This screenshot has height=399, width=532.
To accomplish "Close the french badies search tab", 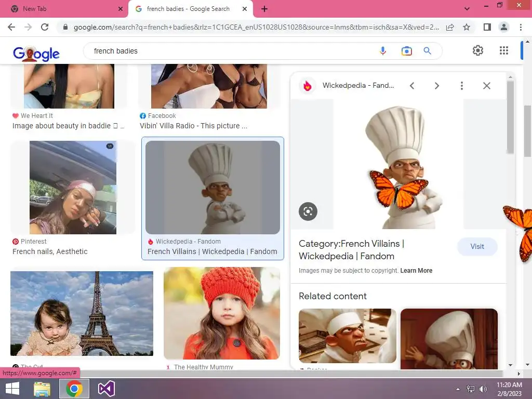I will click(245, 9).
